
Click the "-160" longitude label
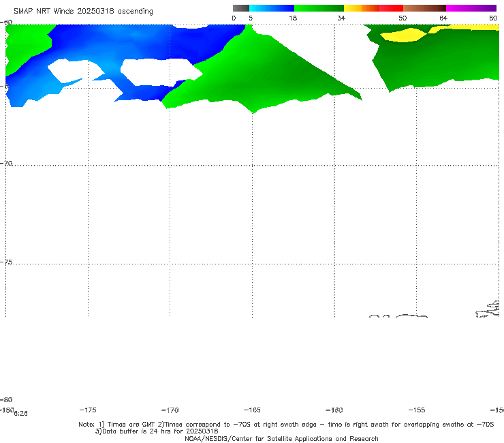pos(334,410)
